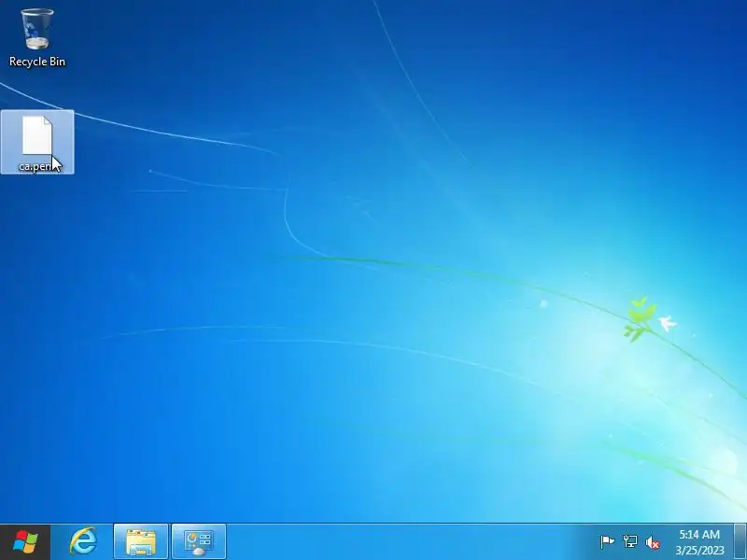Select the ca.pem file icon
The height and width of the screenshot is (560, 747).
pos(37,142)
